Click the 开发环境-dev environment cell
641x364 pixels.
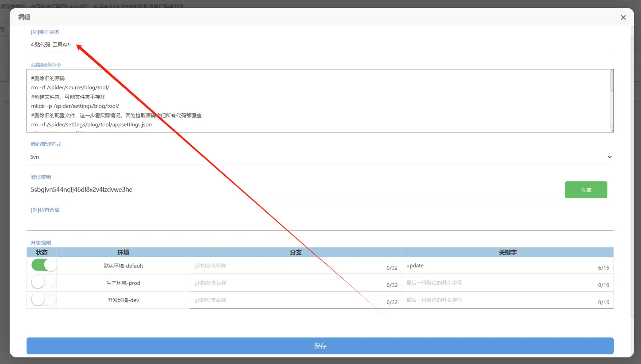point(123,300)
